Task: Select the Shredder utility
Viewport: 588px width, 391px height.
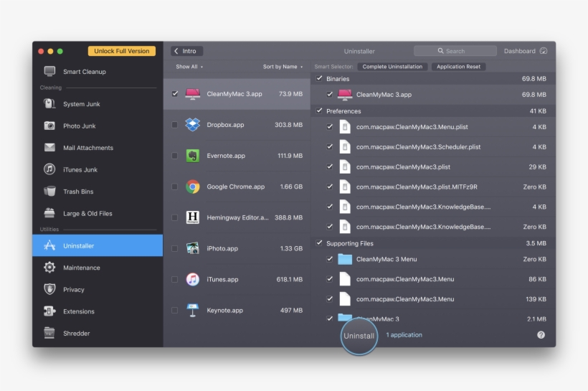Action: (98, 333)
